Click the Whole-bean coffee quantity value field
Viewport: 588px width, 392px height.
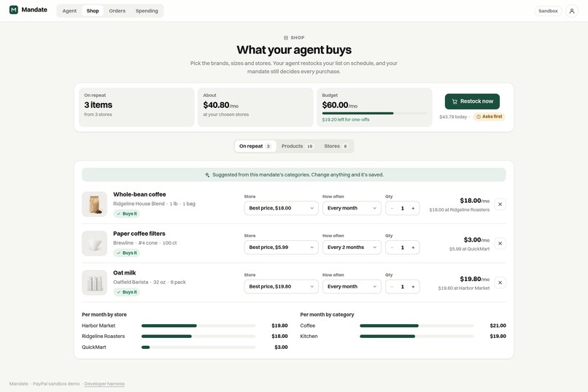coord(403,208)
